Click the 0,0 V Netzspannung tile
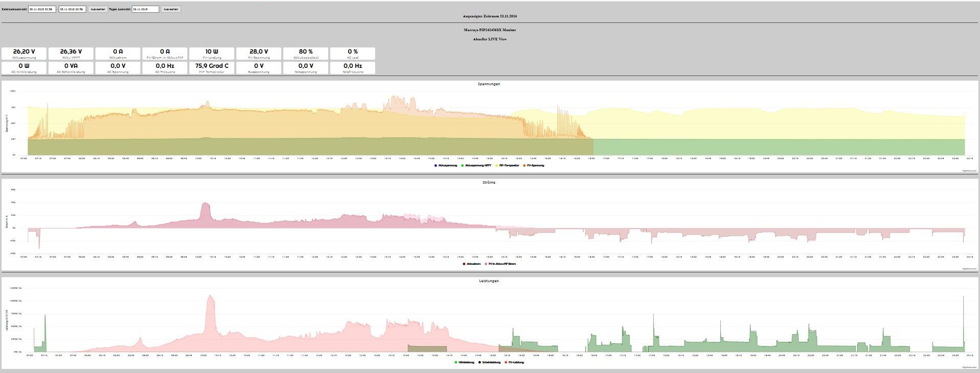This screenshot has height=373, width=980. [x=306, y=68]
